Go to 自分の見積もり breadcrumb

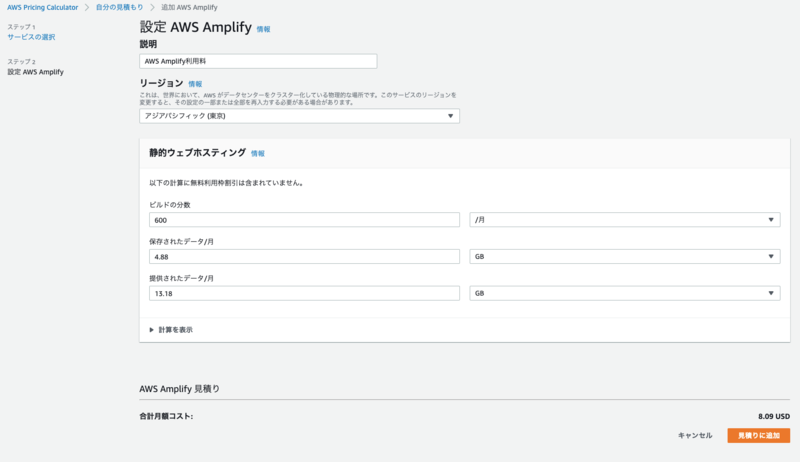tap(119, 8)
